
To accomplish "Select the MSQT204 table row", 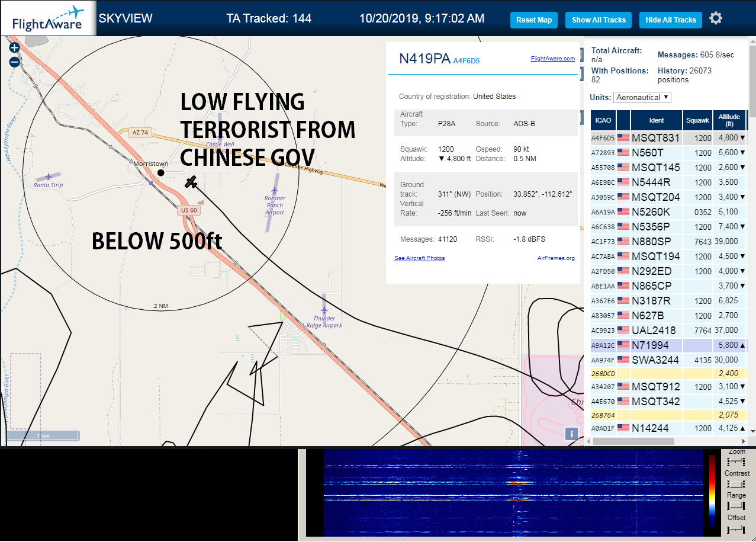I will [x=668, y=197].
